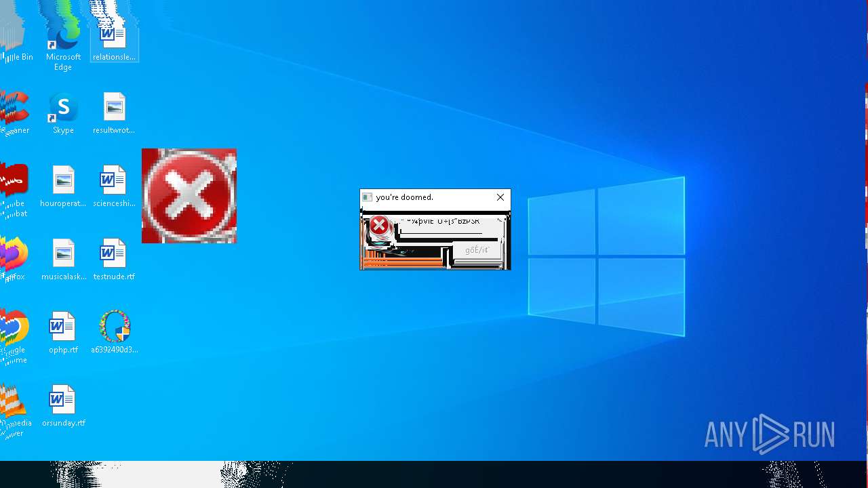868x488 pixels.
Task: Select the scienceshi... Word document icon
Action: [x=114, y=186]
